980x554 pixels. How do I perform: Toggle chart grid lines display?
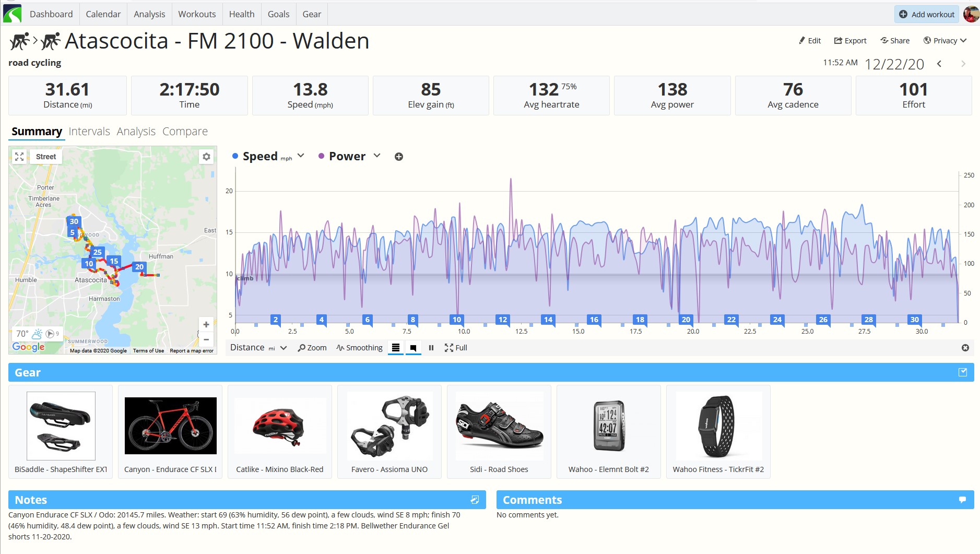pyautogui.click(x=396, y=348)
